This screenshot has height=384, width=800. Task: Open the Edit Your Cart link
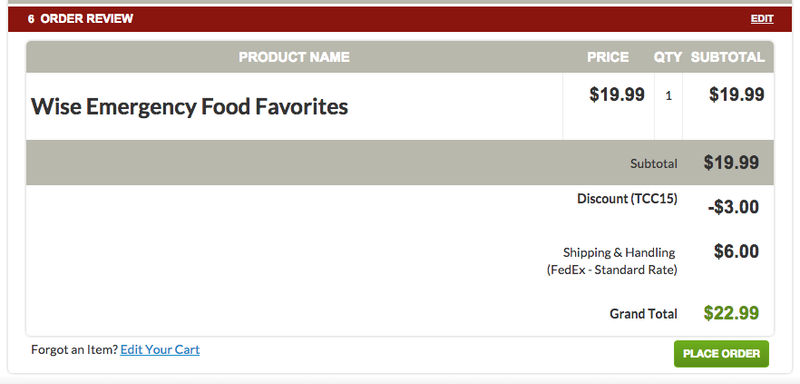(x=160, y=350)
